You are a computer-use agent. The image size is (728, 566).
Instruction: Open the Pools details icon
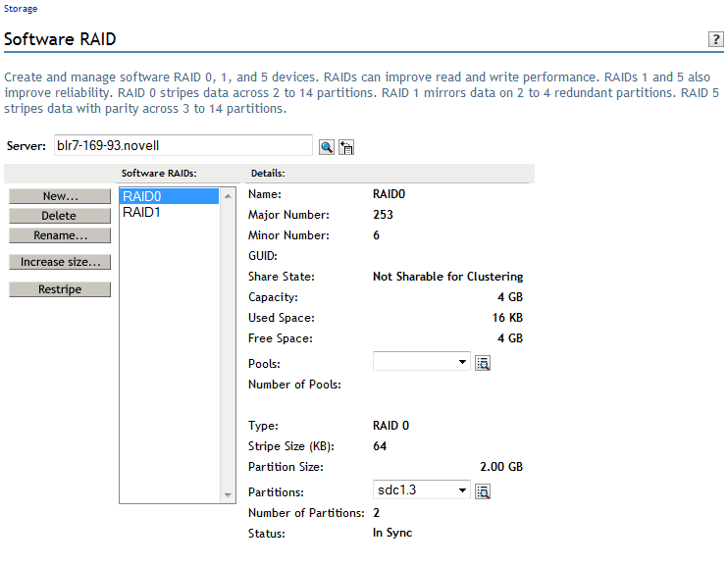(x=483, y=363)
